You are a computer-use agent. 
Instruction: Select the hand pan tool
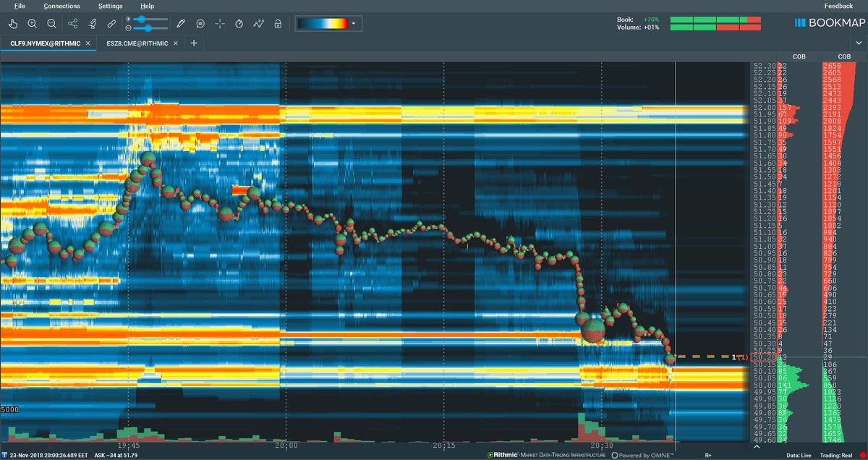pos(13,24)
